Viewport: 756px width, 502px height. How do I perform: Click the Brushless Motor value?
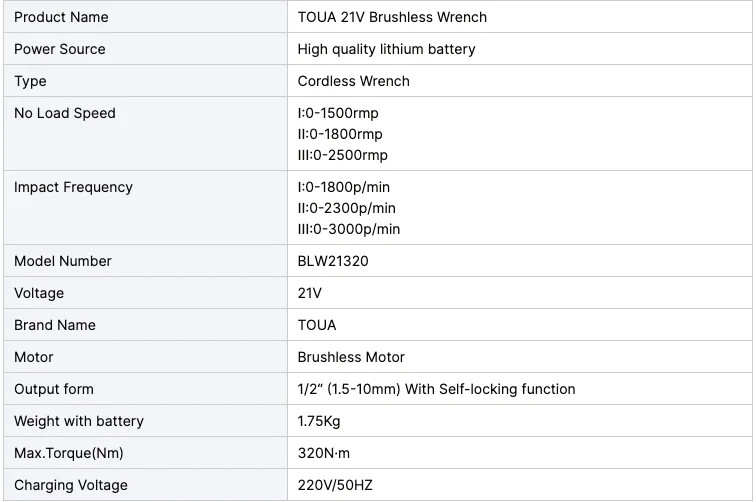coord(351,357)
